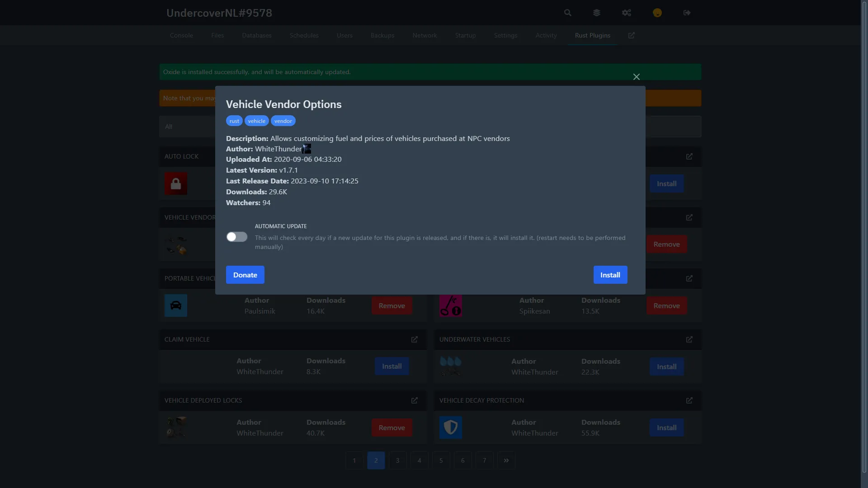
Task: Click the Install button in dialog
Action: [x=610, y=275]
